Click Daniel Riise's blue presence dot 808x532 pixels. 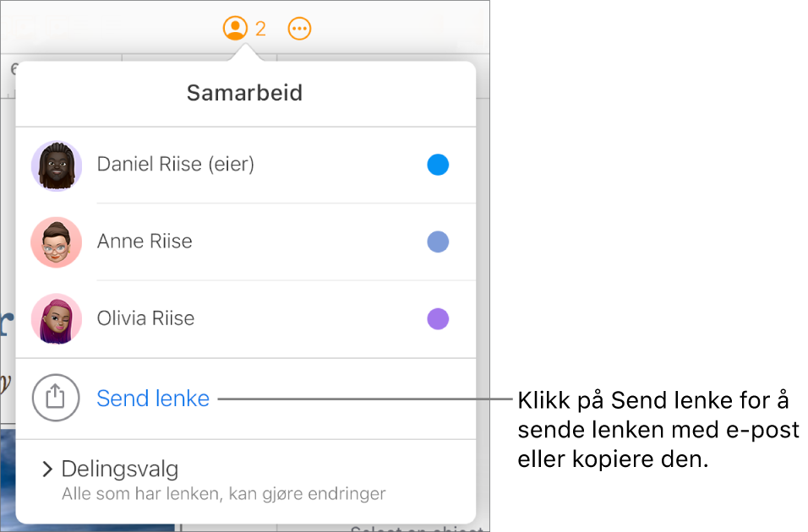tap(438, 166)
